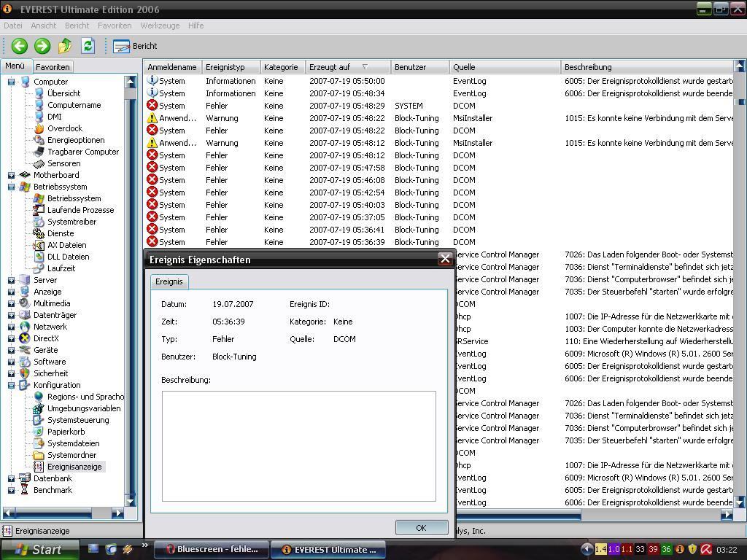Select the Systemtreiber tree item

(71, 222)
